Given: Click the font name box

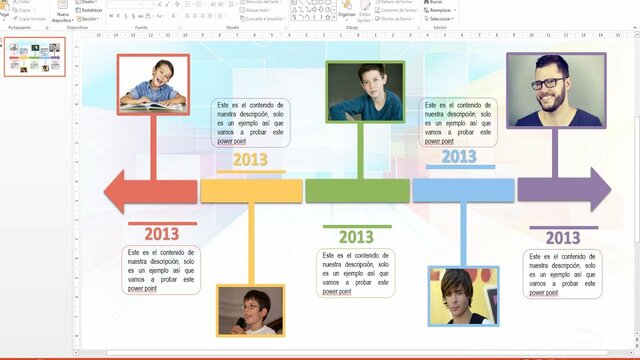Looking at the screenshot, I should click(x=124, y=4).
